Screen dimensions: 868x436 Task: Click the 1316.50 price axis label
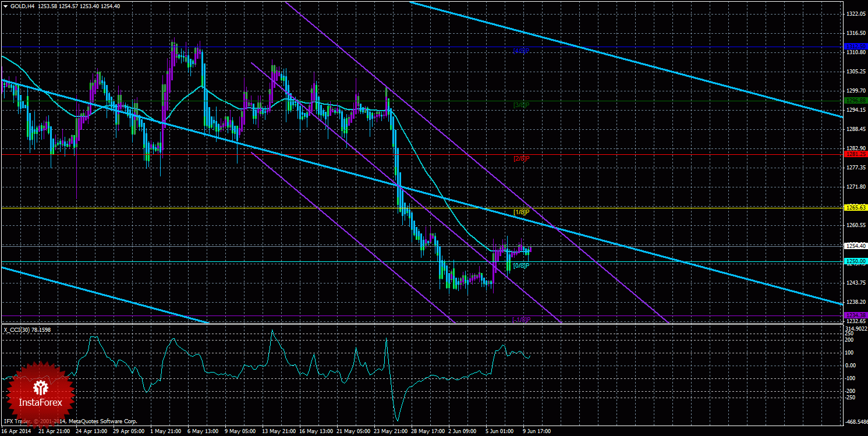(x=856, y=33)
